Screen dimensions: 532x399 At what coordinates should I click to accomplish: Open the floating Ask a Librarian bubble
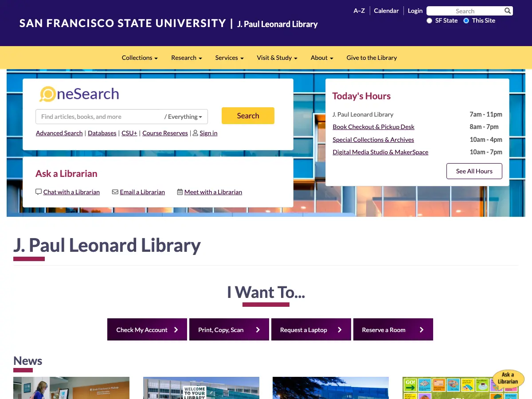508,379
